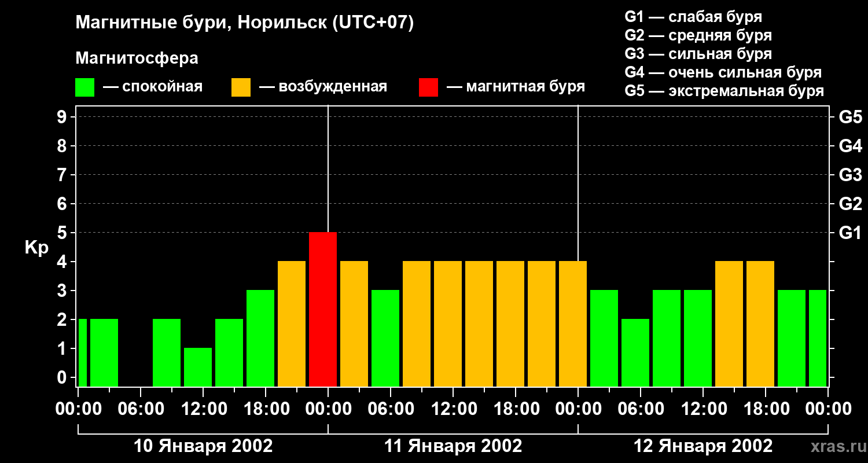This screenshot has height=463, width=868.
Task: Click the 06:00 time label above 12 Января
Action: click(641, 409)
